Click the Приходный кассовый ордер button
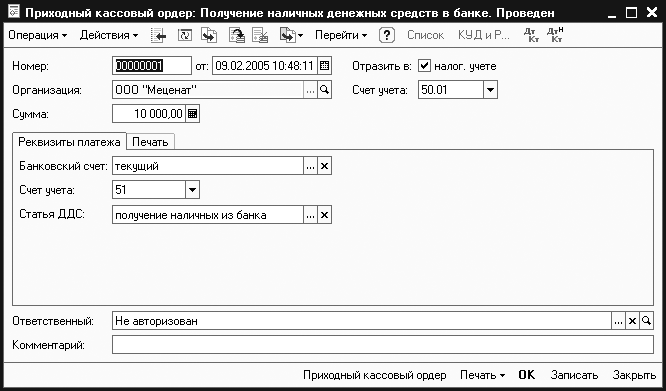The width and height of the screenshot is (666, 391). point(375,375)
